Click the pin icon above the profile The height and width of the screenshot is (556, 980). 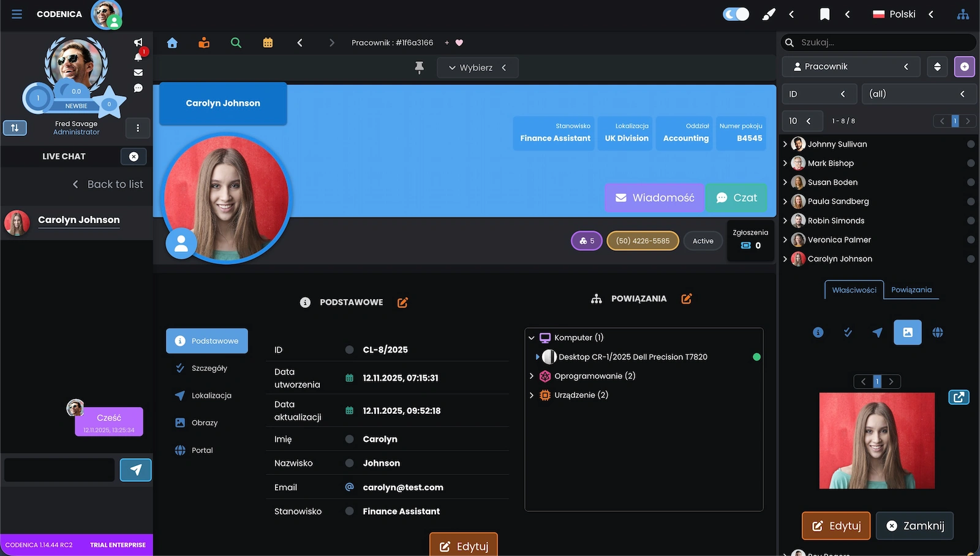pos(420,67)
